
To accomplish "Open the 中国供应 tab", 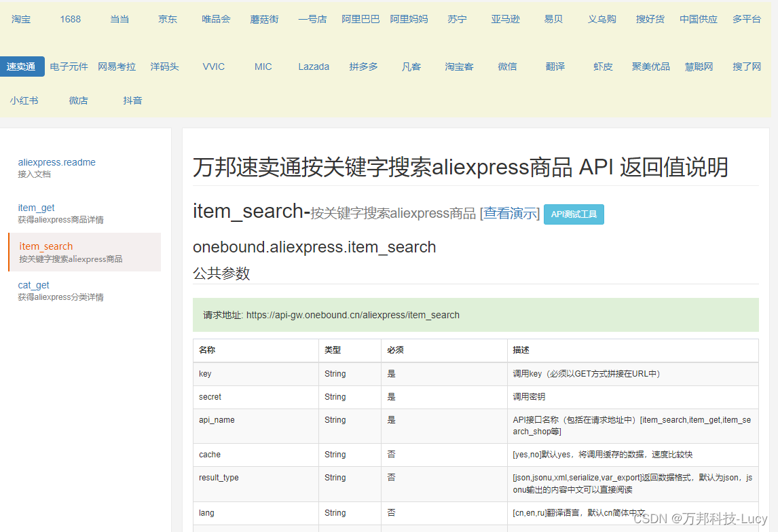I will 699,19.
